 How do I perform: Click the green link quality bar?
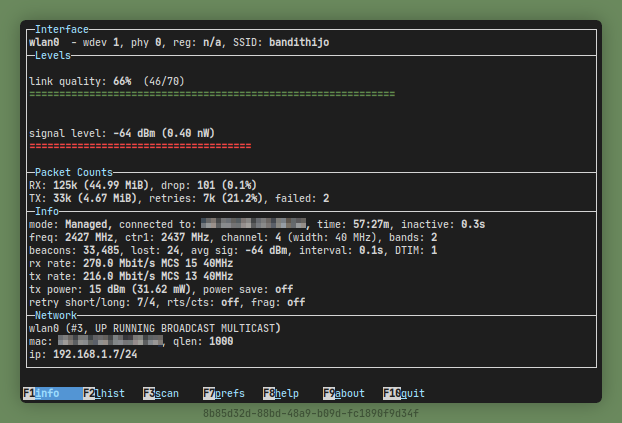(x=212, y=93)
